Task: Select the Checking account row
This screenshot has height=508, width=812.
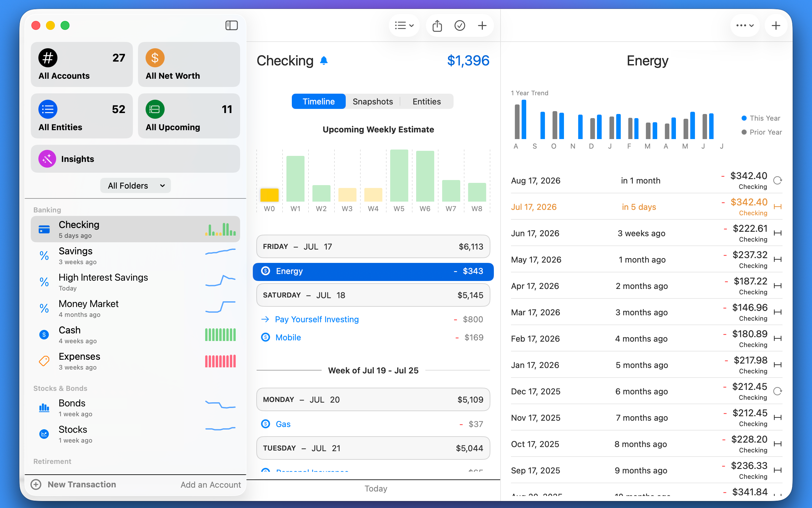Action: tap(135, 229)
